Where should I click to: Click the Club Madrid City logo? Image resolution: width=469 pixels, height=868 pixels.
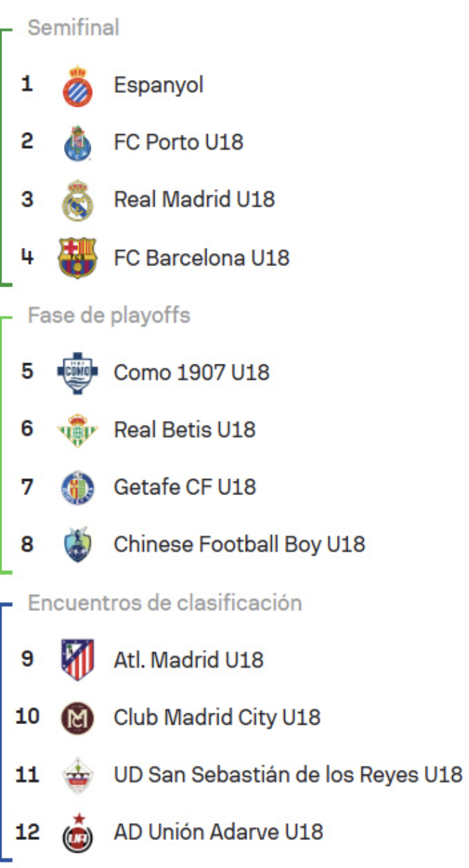point(77,717)
